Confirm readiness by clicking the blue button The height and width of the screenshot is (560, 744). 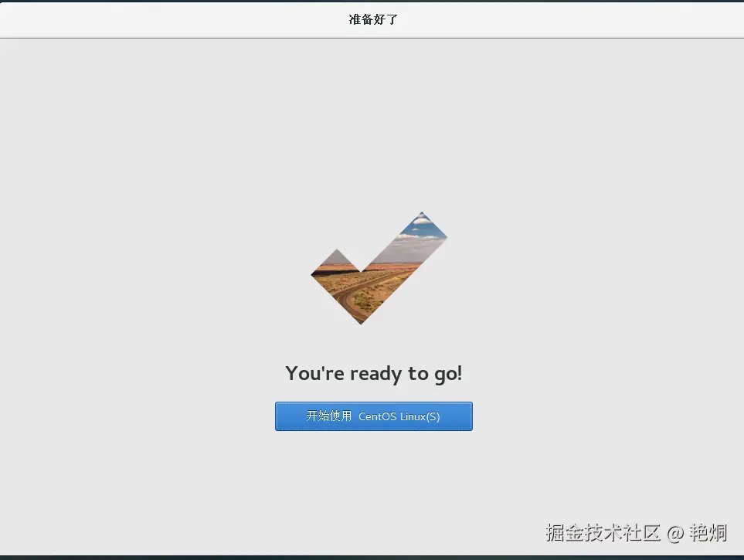(x=373, y=416)
